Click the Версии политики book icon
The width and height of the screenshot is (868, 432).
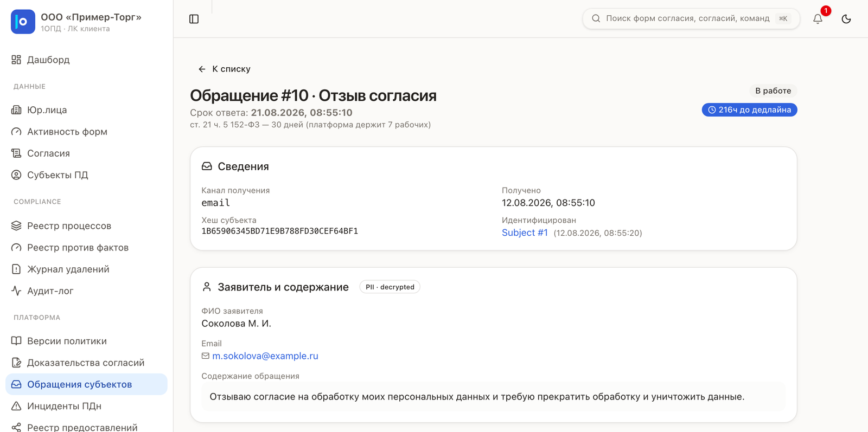pos(16,341)
